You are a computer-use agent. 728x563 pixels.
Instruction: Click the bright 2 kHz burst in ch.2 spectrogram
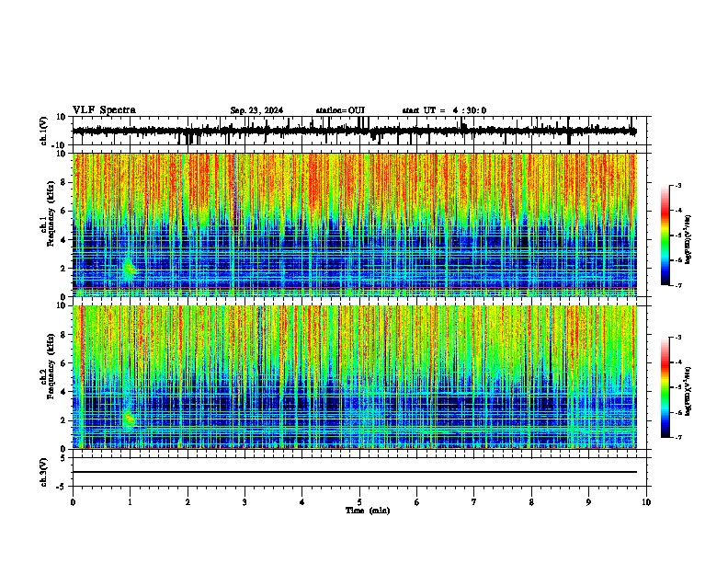(x=129, y=419)
